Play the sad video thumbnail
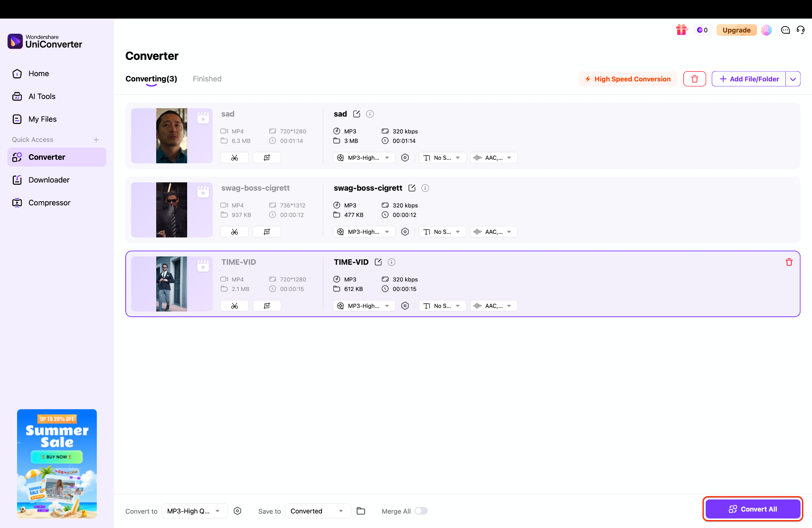 coord(172,136)
